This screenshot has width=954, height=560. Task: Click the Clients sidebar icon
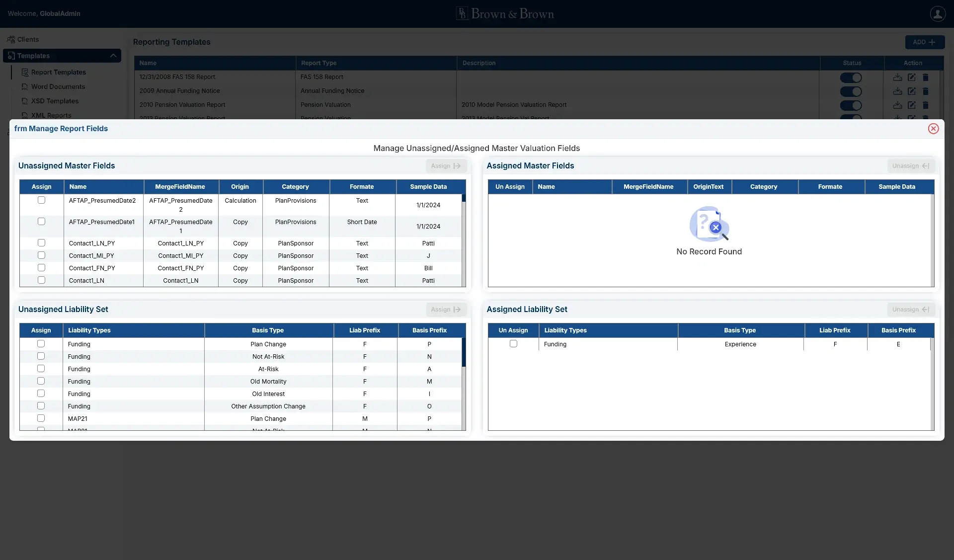(x=11, y=39)
